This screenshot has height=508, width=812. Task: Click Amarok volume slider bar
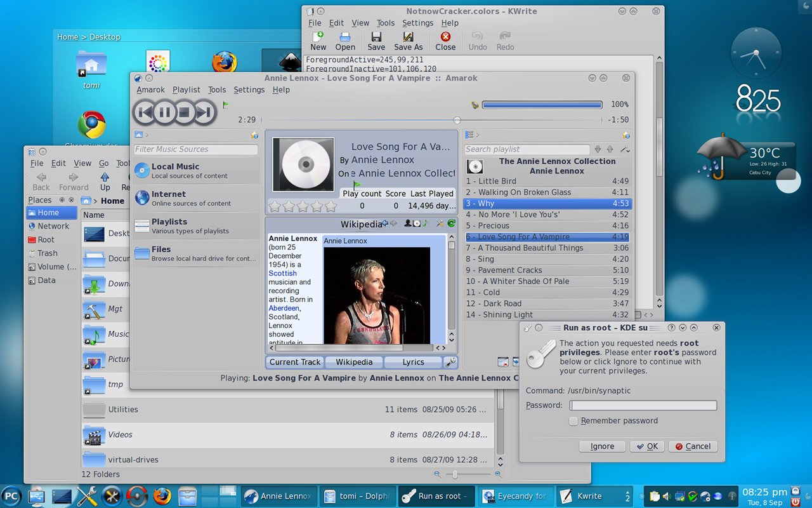[x=542, y=105]
